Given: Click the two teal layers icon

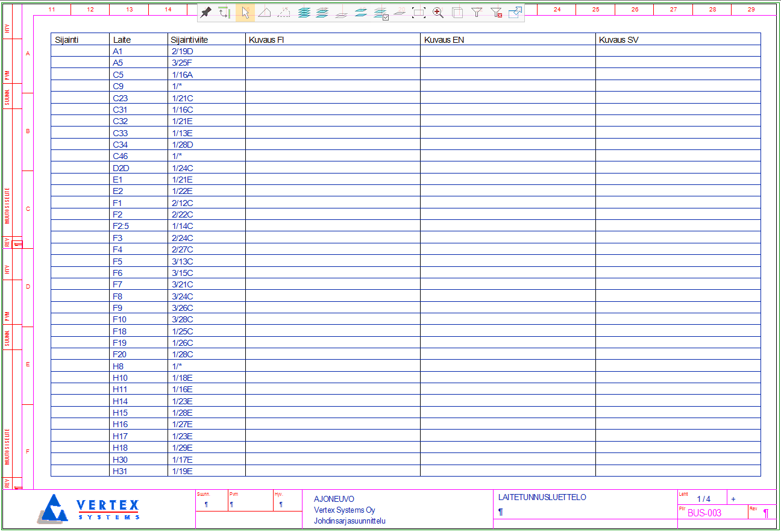Looking at the screenshot, I should 361,12.
